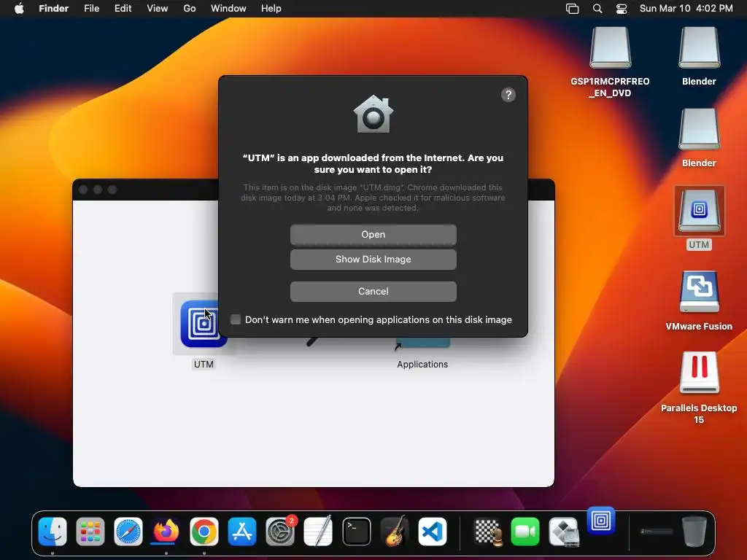Open the Trash in the Dock
This screenshot has width=747, height=560.
pyautogui.click(x=694, y=532)
